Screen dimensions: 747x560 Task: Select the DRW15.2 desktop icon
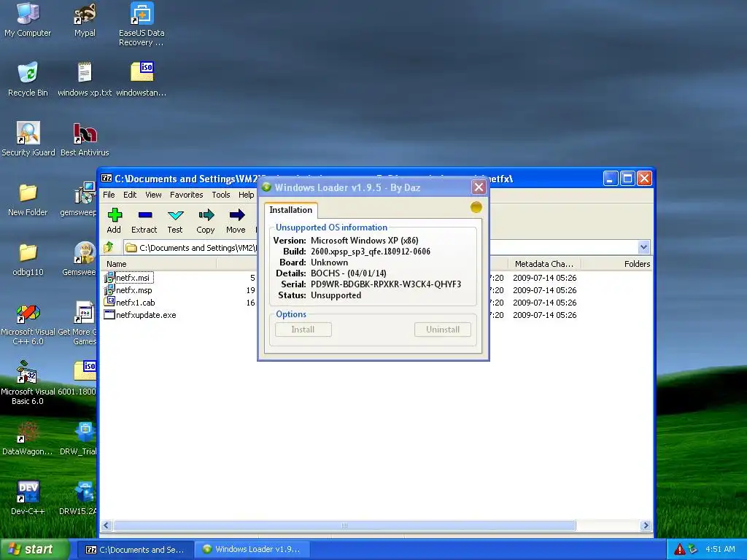pyautogui.click(x=79, y=498)
